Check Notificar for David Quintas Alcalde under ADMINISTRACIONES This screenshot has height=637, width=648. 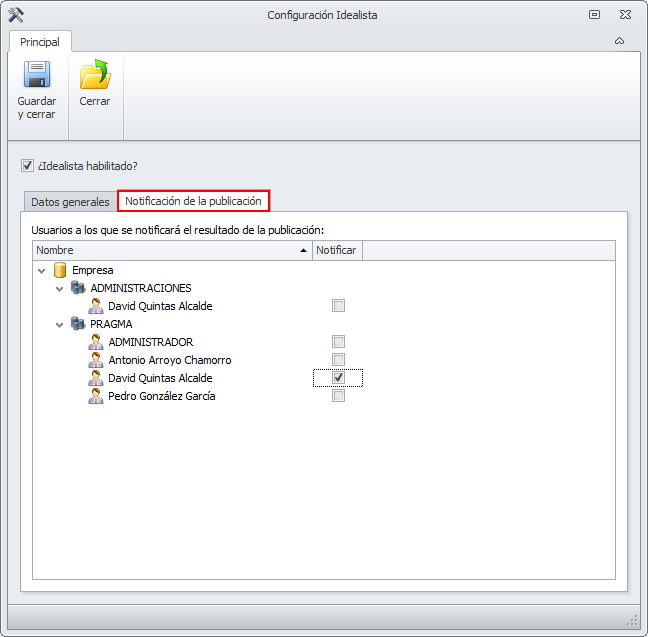(338, 306)
